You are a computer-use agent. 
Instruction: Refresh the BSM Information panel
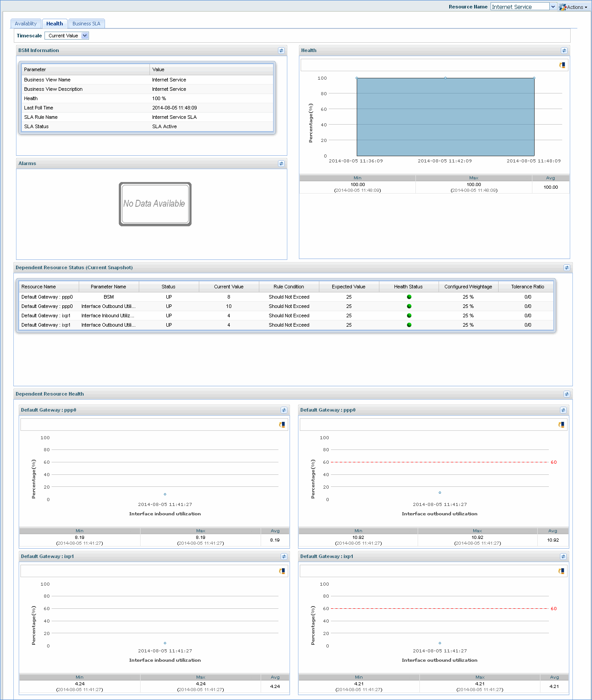[x=281, y=51]
